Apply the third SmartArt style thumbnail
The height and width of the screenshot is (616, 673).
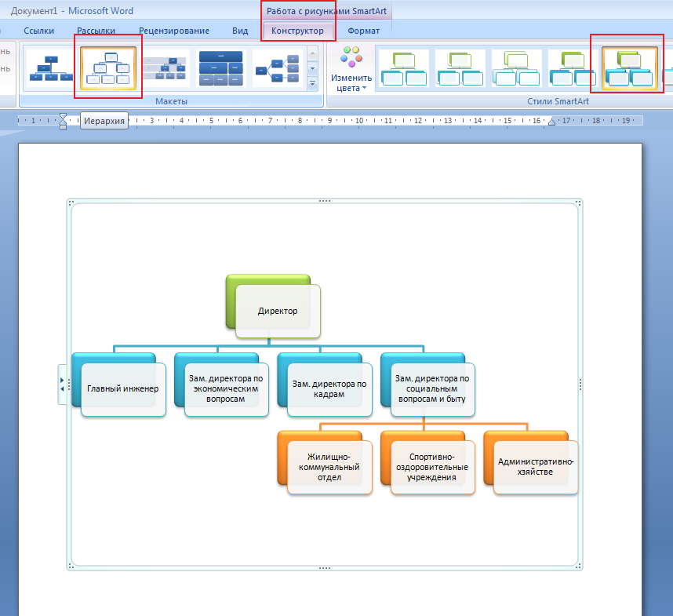click(x=516, y=68)
